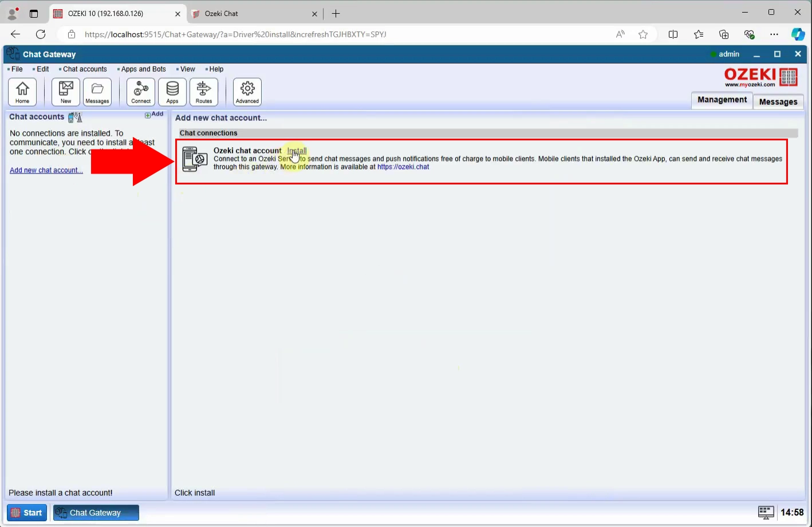812x527 pixels.
Task: Open the Advanced gear settings
Action: coord(247,92)
